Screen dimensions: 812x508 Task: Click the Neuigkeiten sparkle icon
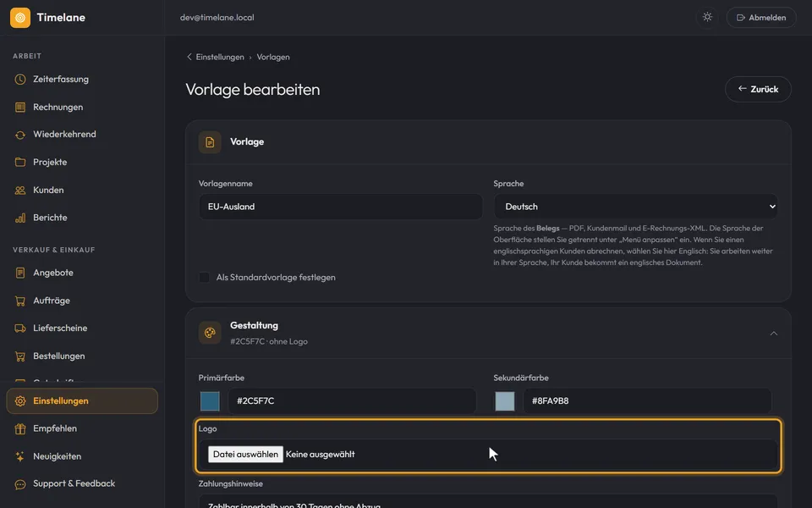tap(20, 456)
